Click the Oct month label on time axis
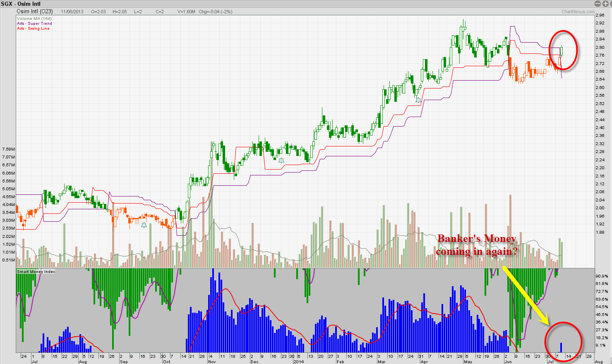Viewport: 612px width, 364px height. pyautogui.click(x=166, y=362)
